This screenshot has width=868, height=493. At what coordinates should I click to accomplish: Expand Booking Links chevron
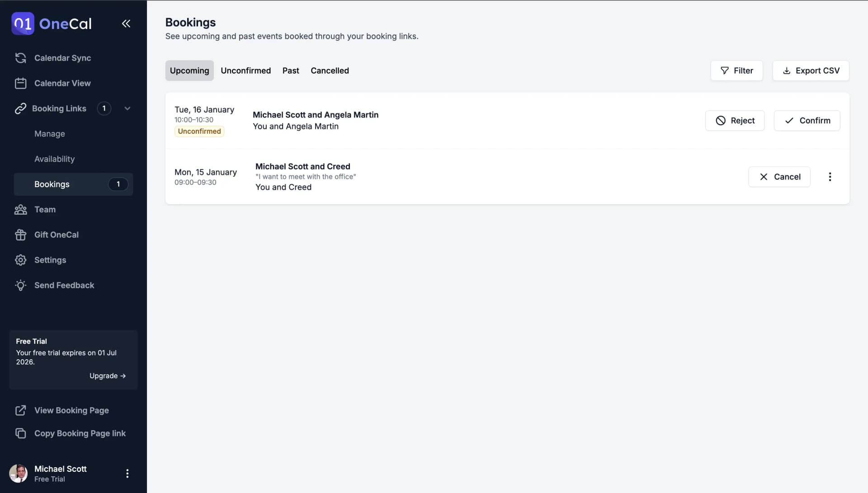(x=127, y=108)
